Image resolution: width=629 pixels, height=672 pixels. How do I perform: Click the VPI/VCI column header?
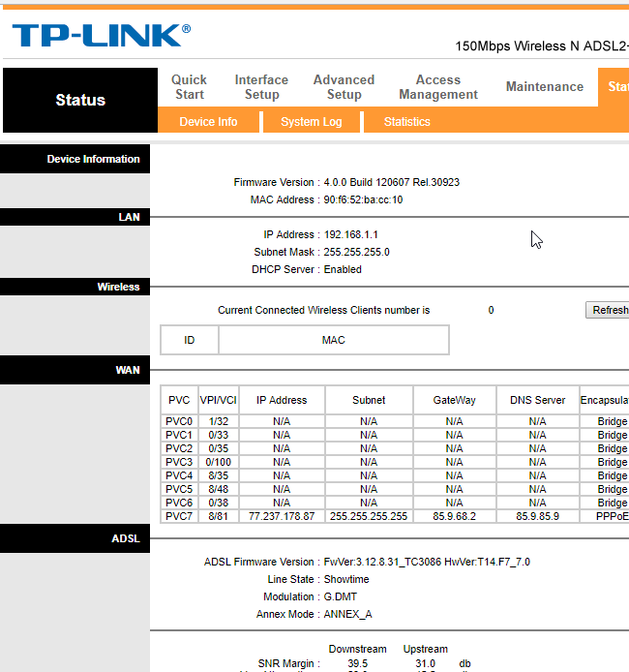tap(219, 400)
